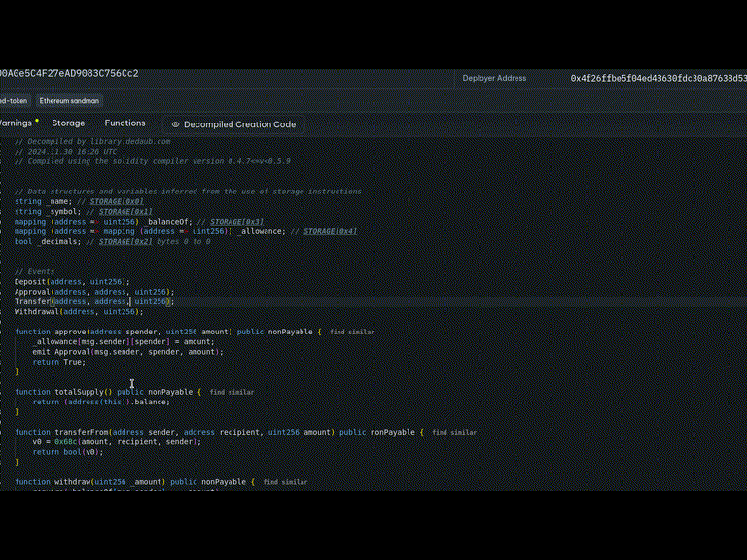Open the Warnings tab

[16, 123]
